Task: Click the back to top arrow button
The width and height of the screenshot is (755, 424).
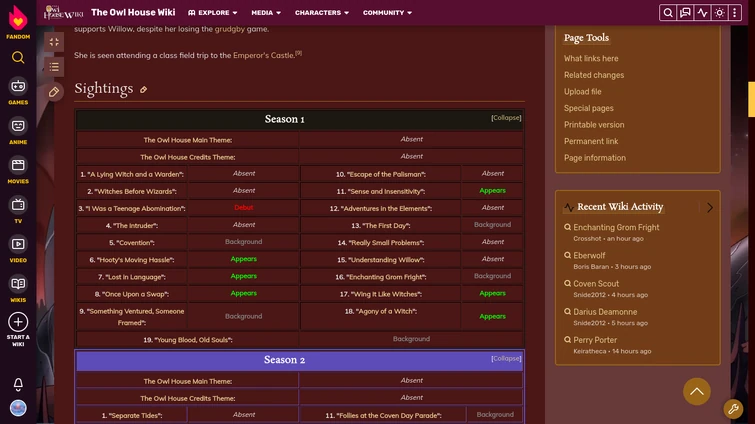Action: [697, 391]
